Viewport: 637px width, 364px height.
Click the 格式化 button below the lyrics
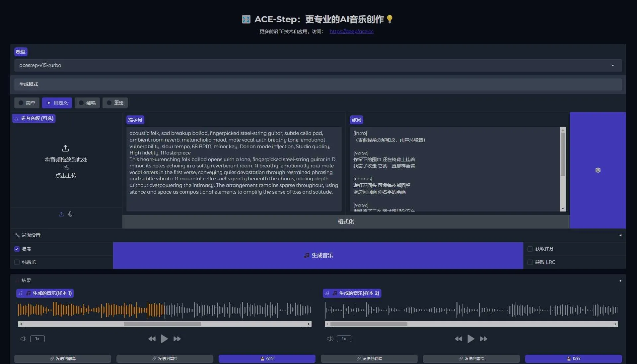click(346, 221)
